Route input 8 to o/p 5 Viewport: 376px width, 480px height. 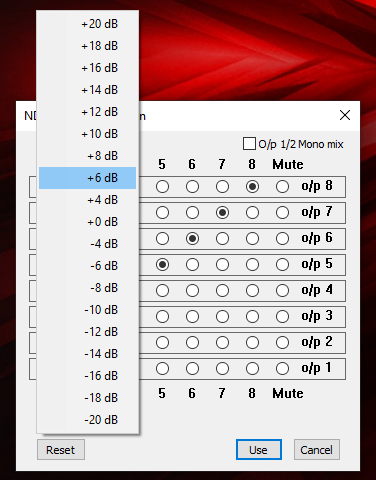pyautogui.click(x=252, y=265)
